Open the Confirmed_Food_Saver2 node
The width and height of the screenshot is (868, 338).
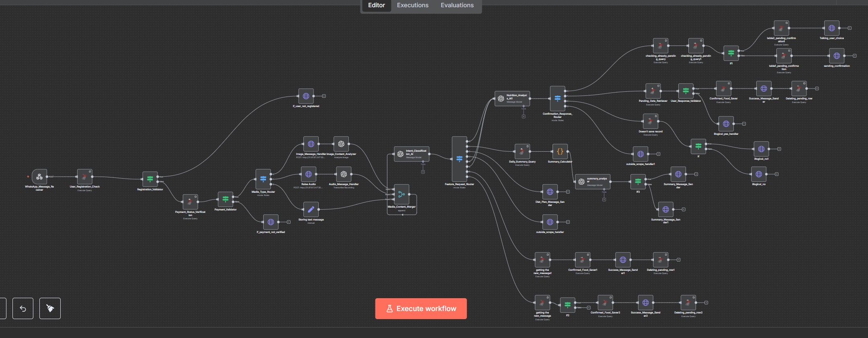click(x=605, y=303)
